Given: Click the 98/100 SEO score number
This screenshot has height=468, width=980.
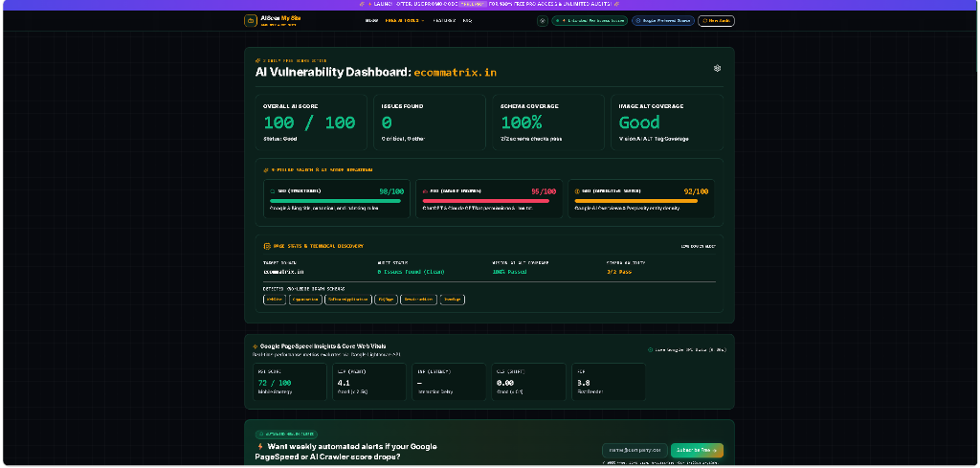Looking at the screenshot, I should point(391,191).
